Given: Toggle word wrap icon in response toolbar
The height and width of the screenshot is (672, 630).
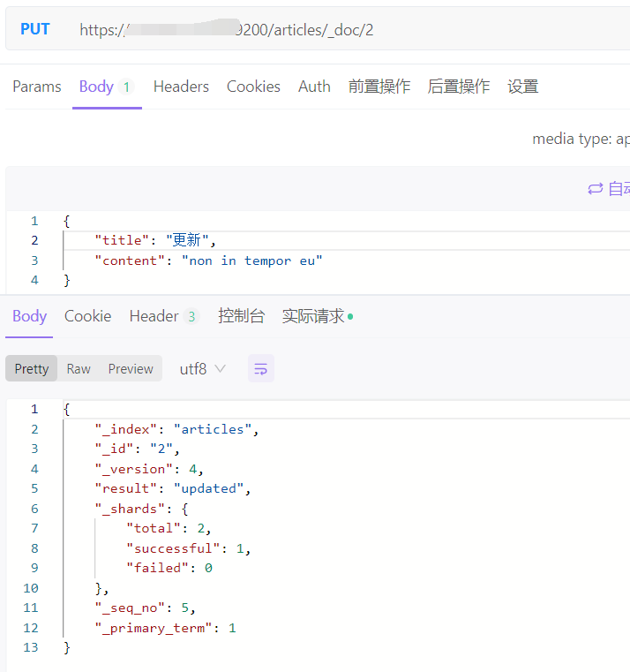Looking at the screenshot, I should [x=261, y=369].
